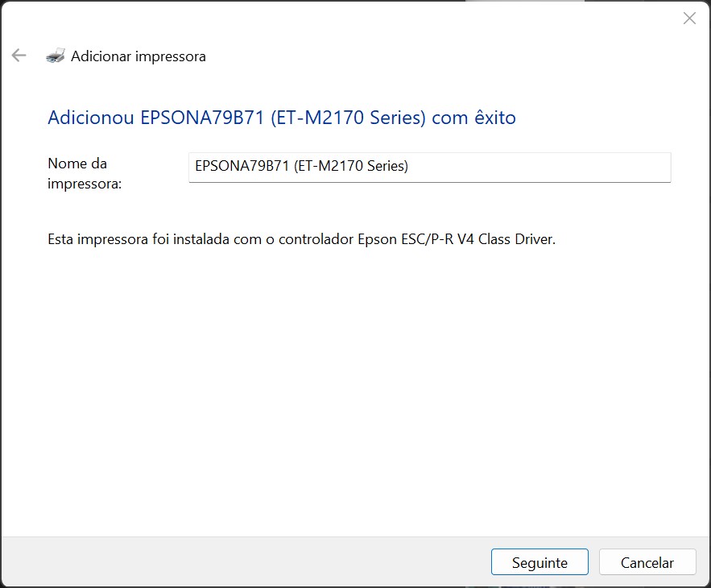Screen dimensions: 711x588
Task: Place cursor on "(ET-M2170 Series)" inside name field
Action: click(x=351, y=166)
